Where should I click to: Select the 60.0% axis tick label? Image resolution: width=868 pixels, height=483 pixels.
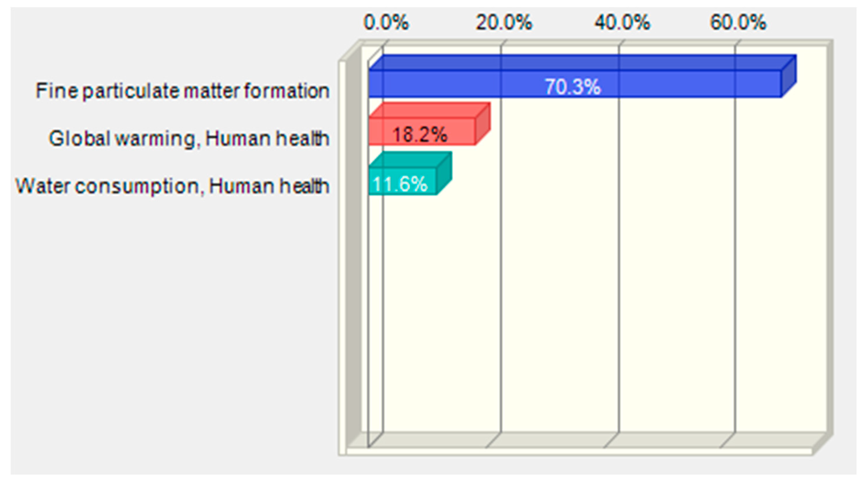pos(738,23)
